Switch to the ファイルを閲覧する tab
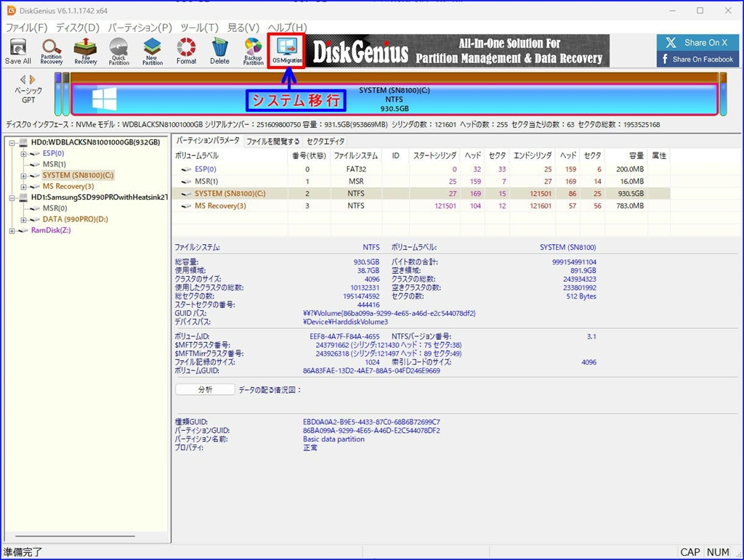 click(x=272, y=141)
